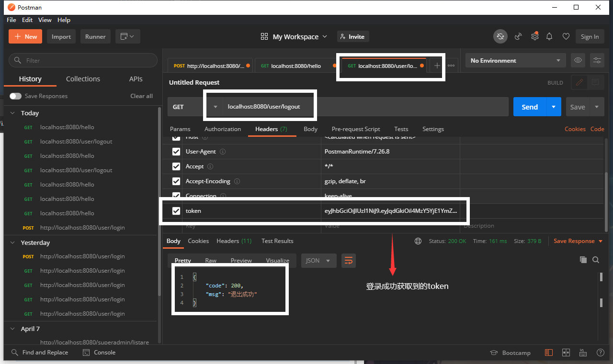Screen dimensions: 613x364
Task: Click the sync-off icon in the header
Action: tap(500, 36)
